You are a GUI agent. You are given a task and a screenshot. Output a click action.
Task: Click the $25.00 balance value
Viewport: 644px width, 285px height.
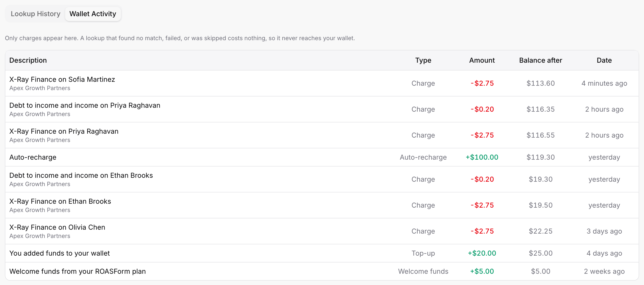[x=540, y=253]
